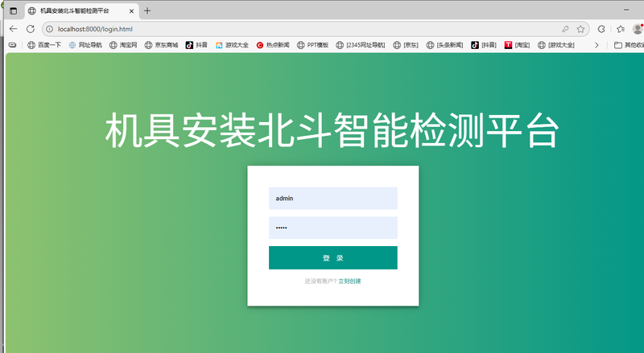Click the localhost:8000/login.html address bar
This screenshot has height=353, width=644.
point(316,29)
